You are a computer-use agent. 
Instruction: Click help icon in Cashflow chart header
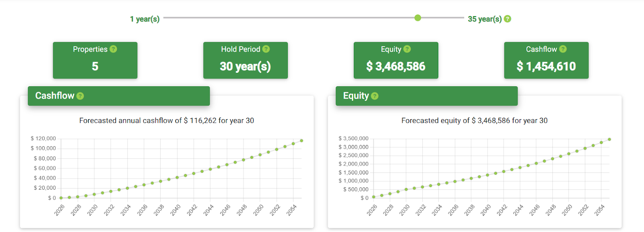point(80,96)
